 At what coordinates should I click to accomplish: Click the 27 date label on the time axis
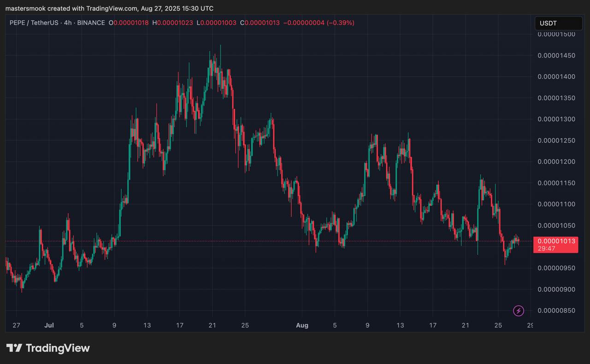16,325
